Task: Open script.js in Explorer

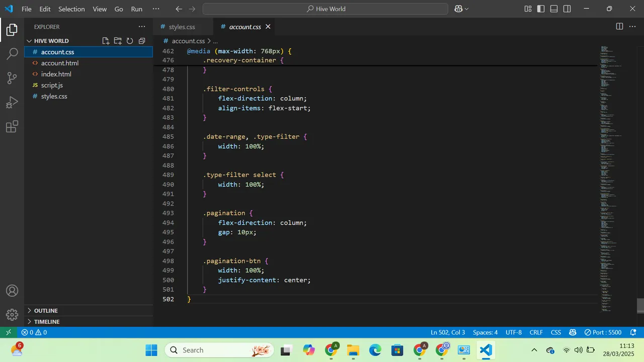Action: [89, 85]
